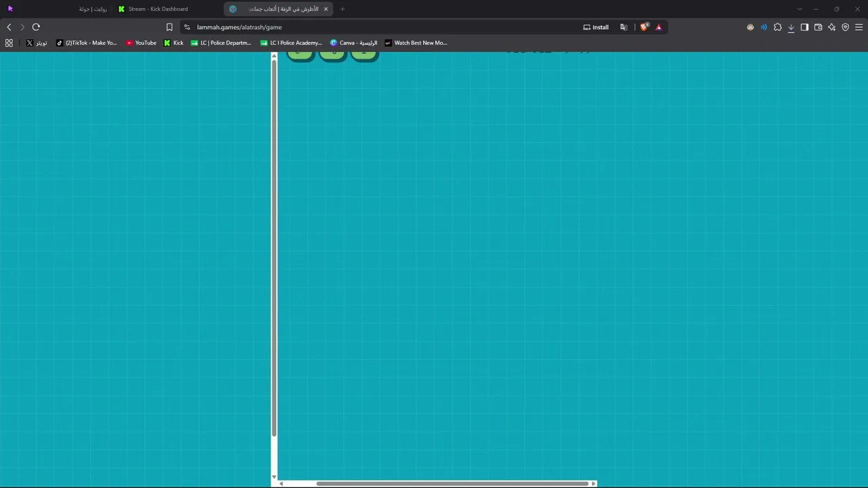
Task: Open a new browser tab
Action: (x=342, y=9)
